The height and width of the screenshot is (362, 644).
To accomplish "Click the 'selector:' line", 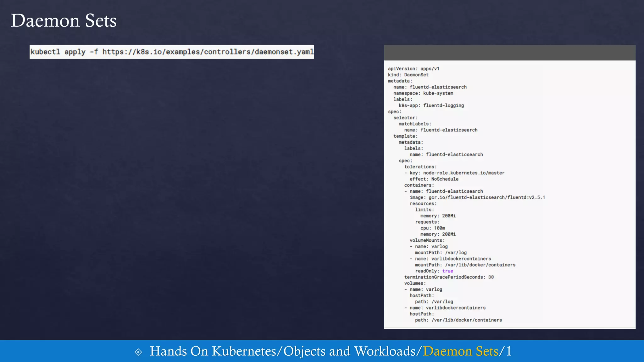I will coord(406,118).
